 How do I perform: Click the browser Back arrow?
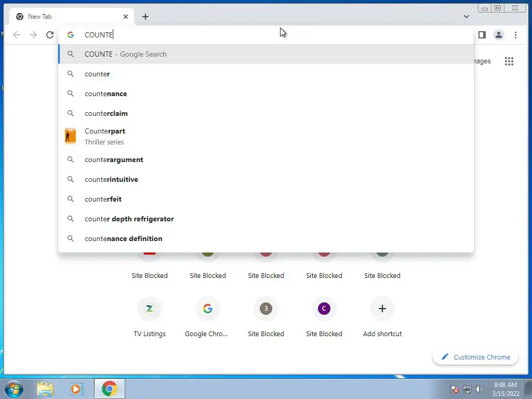[17, 35]
